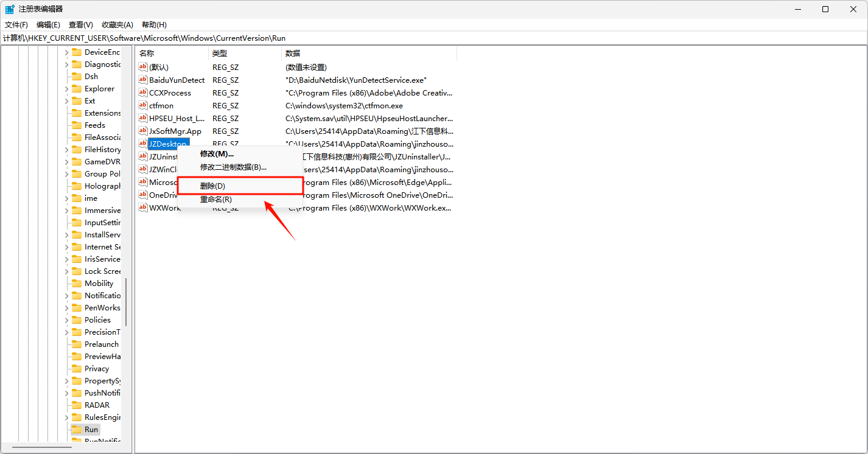Click the "D:\BaiduNetdisk\YunDetectService.exe" data cell
This screenshot has width=868, height=454.
356,80
